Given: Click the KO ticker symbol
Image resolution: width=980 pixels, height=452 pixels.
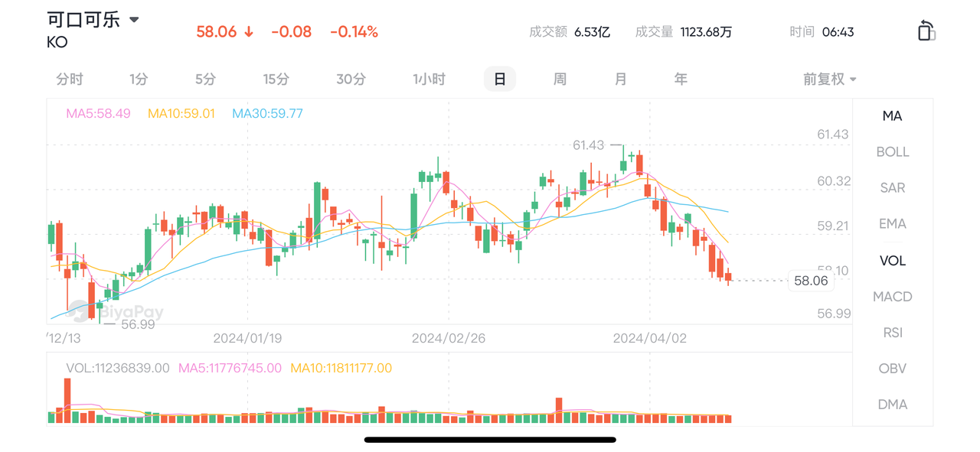Looking at the screenshot, I should [57, 42].
